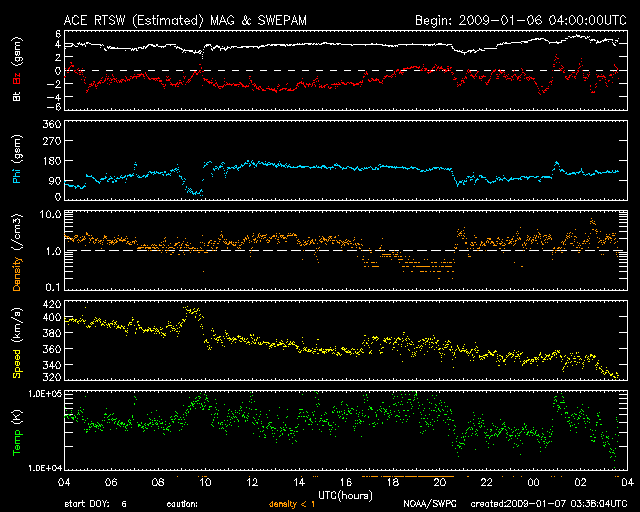Image resolution: width=640 pixels, height=512 pixels.
Task: Click the '02' hour label on time axis
Action: 580,482
